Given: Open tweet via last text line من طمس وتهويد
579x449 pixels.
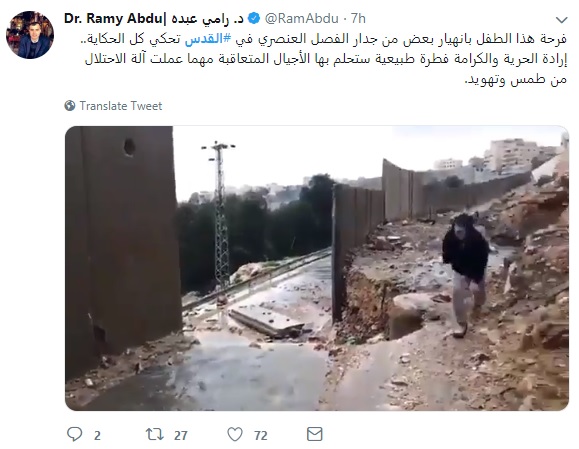Looking at the screenshot, I should [515, 79].
